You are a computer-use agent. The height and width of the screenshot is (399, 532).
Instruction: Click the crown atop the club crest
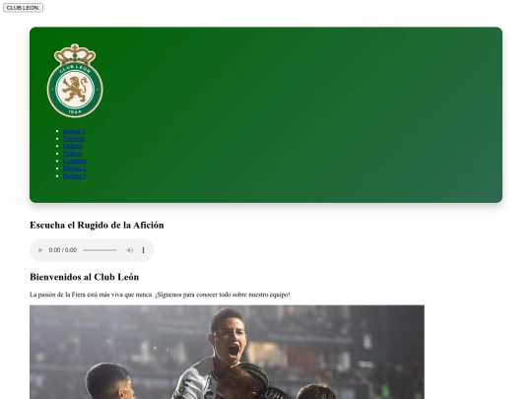[x=75, y=53]
